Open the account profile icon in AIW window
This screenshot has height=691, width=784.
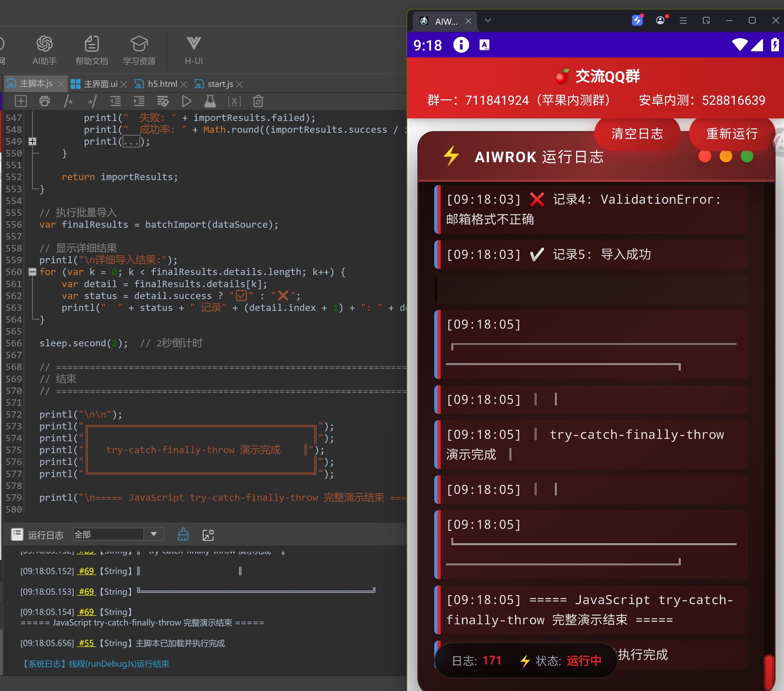[x=661, y=20]
